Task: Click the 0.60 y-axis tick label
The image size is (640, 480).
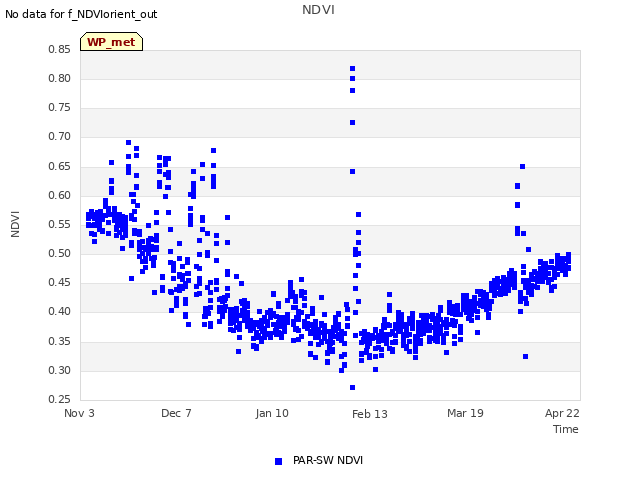Action: [x=60, y=195]
